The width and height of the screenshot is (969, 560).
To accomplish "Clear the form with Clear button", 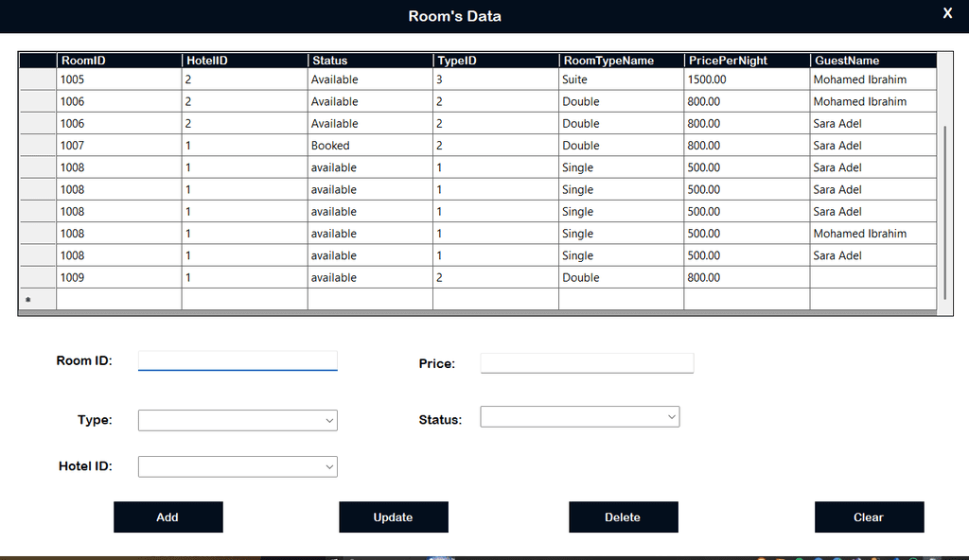I will [x=869, y=517].
